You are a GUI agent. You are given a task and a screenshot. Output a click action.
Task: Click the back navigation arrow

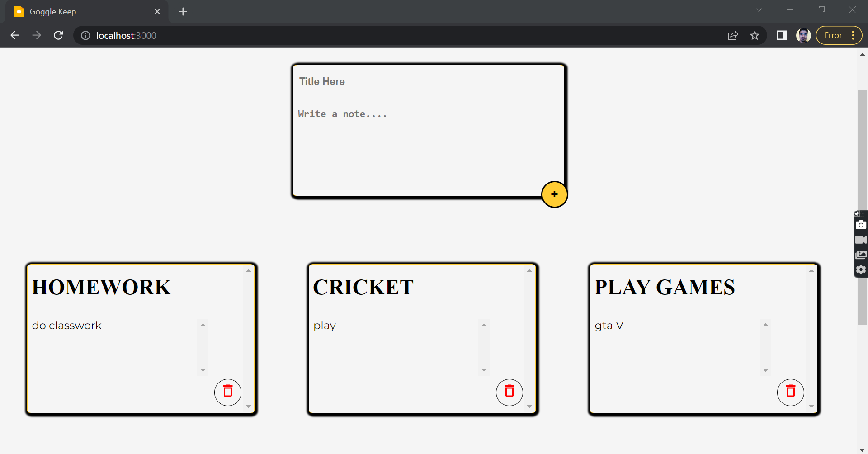(x=15, y=35)
